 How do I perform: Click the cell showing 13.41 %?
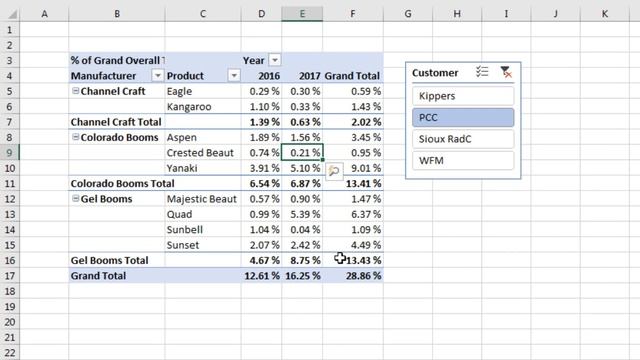353,184
